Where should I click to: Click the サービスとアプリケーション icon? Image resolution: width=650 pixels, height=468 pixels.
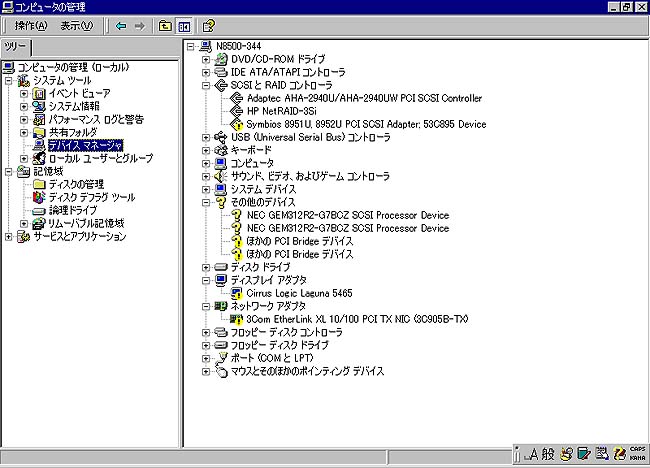tap(24, 236)
